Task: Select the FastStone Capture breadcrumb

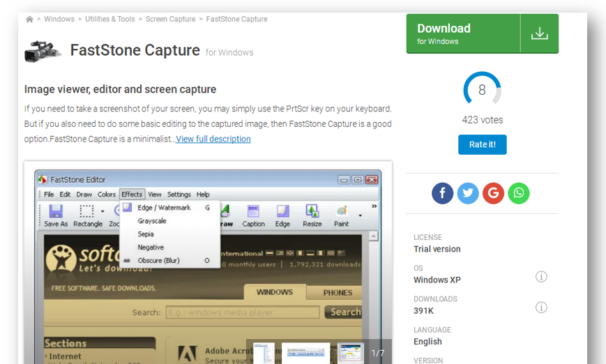Action: 236,19
